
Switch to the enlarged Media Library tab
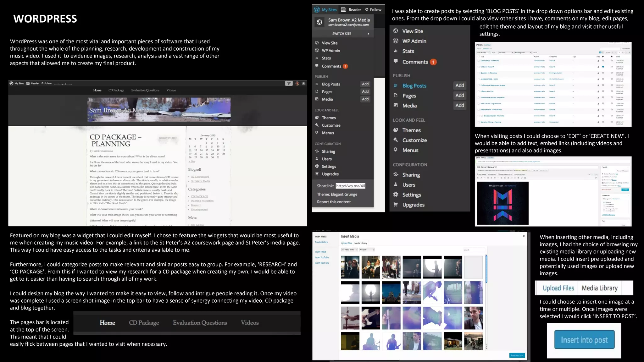coord(600,288)
